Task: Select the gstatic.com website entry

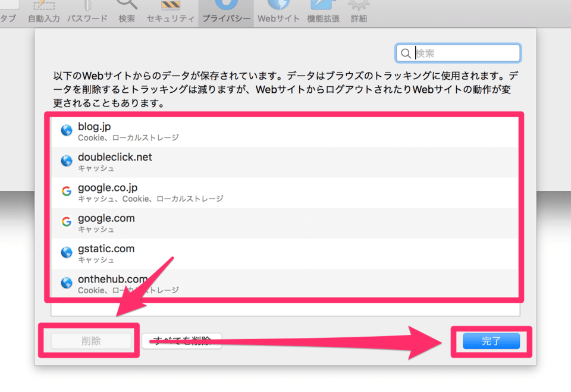Action: click(285, 253)
